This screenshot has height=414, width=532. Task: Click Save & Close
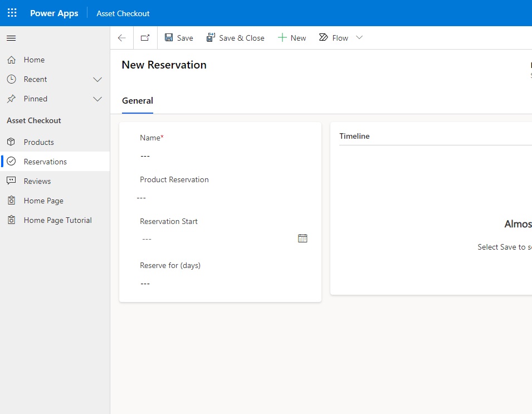coord(236,37)
